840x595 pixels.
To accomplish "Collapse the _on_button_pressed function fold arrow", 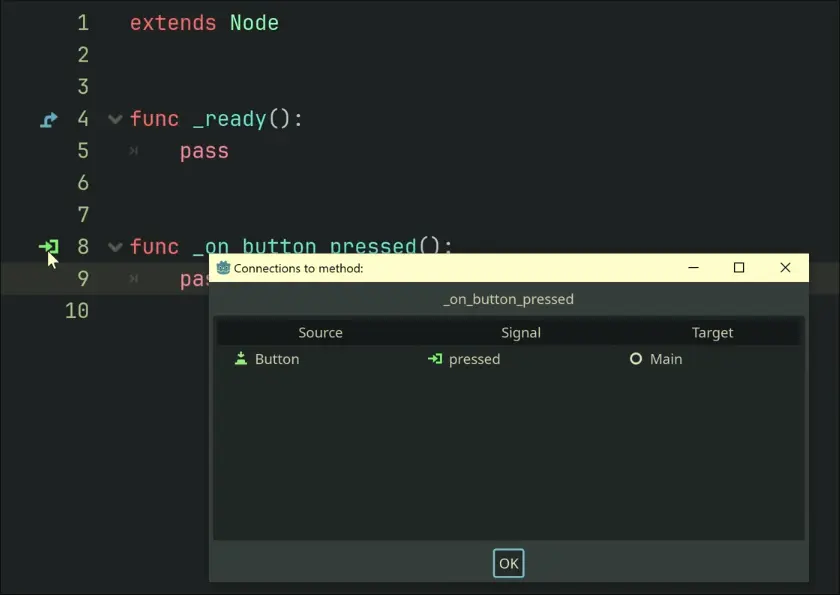I will pyautogui.click(x=115, y=247).
